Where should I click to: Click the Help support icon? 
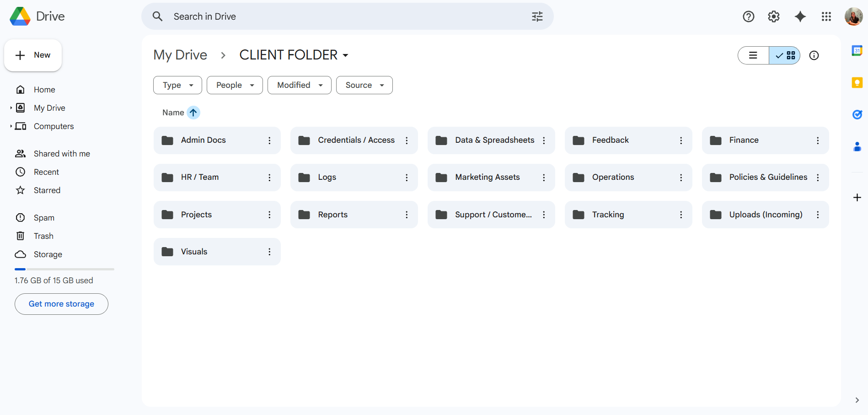point(748,16)
